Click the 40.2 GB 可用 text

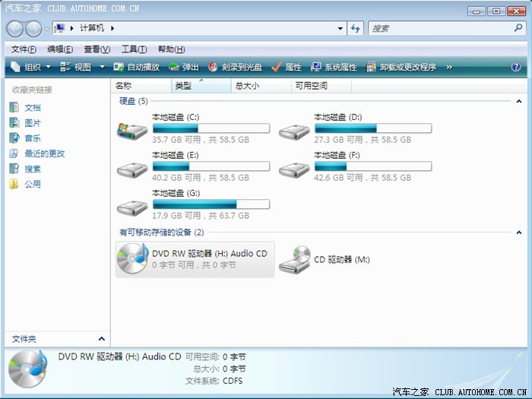tap(176, 178)
